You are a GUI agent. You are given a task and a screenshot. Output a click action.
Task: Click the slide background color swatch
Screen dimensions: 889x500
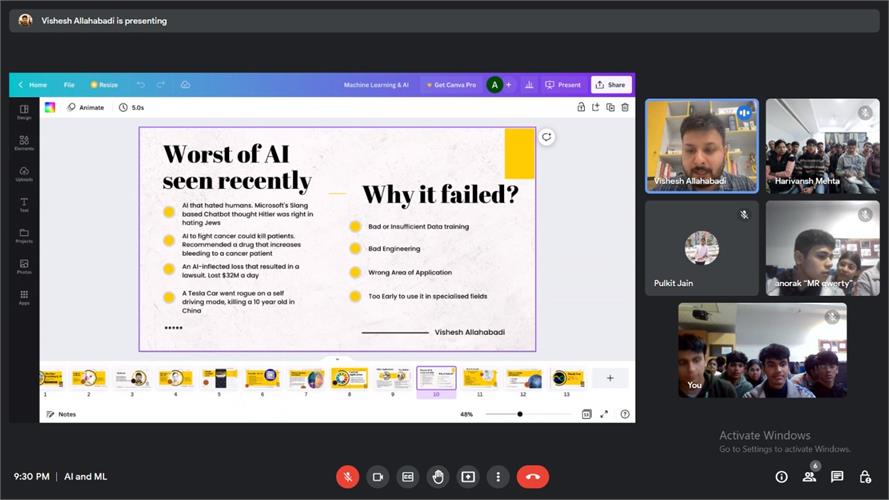50,107
